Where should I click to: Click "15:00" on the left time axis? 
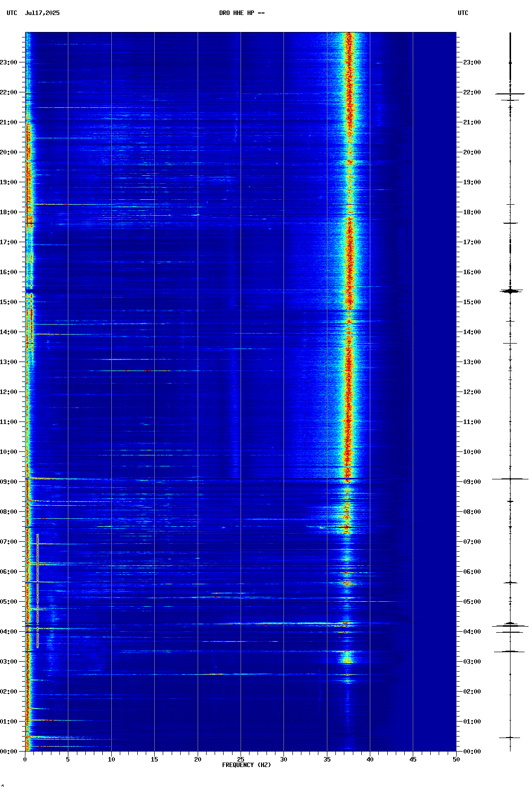tap(8, 302)
